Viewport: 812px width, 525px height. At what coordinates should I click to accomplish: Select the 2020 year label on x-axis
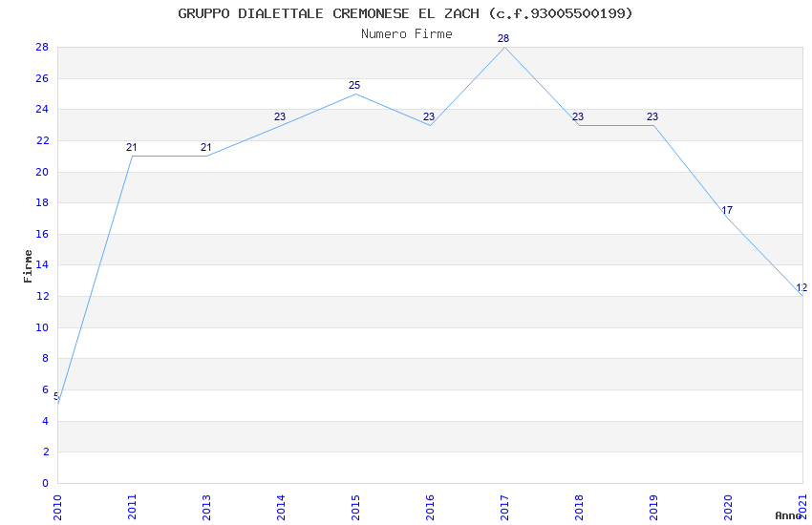click(x=728, y=508)
